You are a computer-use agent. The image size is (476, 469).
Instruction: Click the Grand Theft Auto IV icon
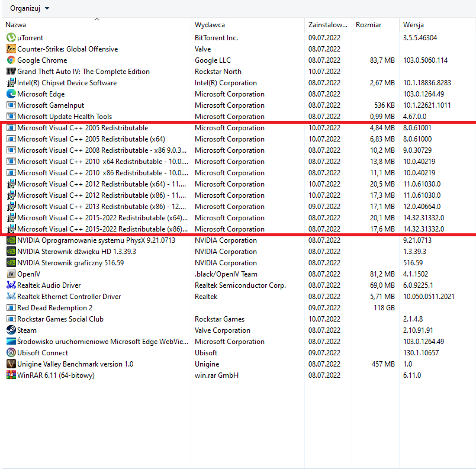click(11, 71)
